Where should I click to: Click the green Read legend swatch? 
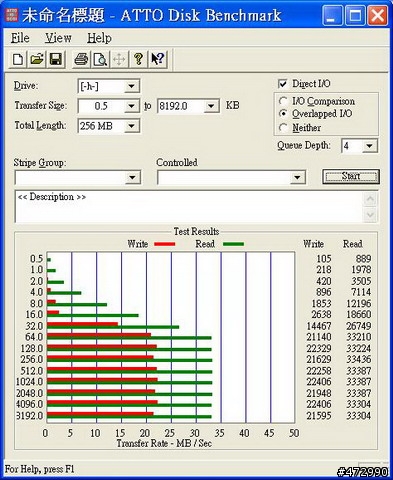233,244
